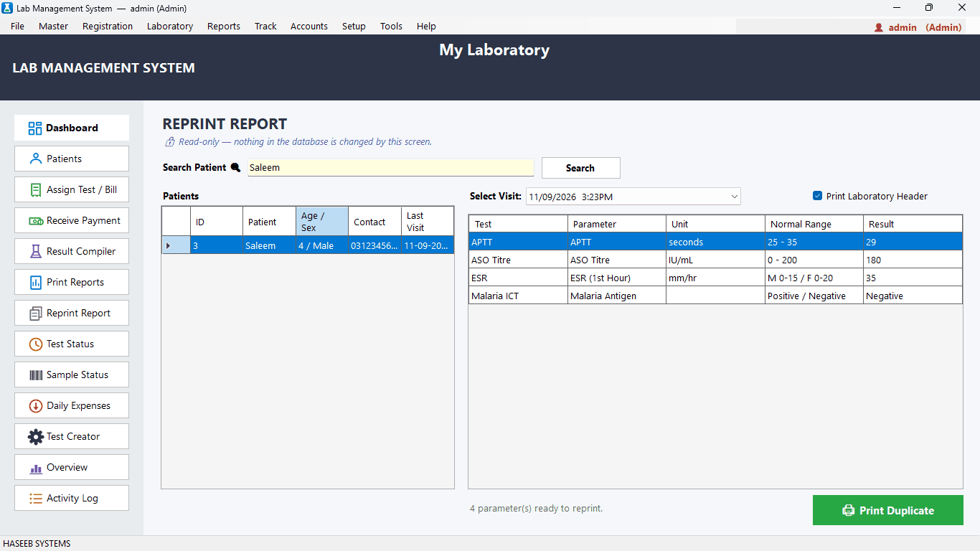The image size is (980, 551).
Task: Click the printer icon on Print Duplicate
Action: pos(848,510)
